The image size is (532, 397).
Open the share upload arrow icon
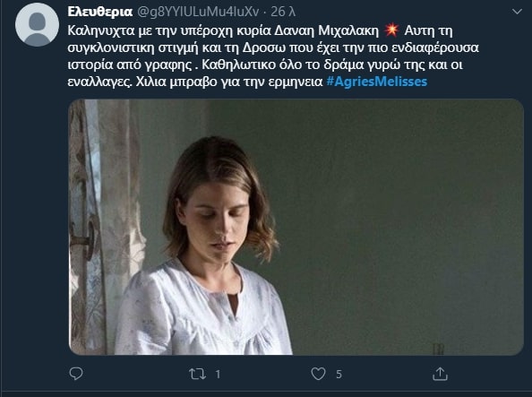point(440,374)
